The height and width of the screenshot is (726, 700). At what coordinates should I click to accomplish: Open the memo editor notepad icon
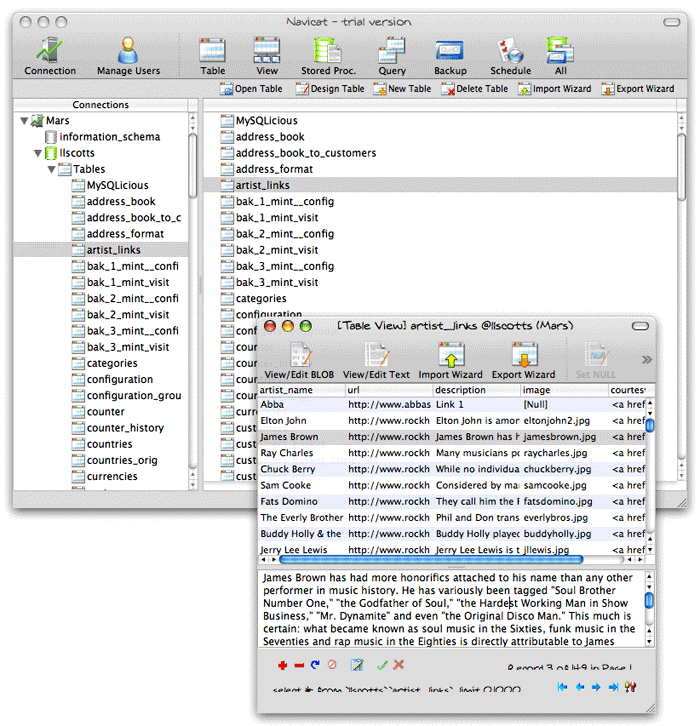pos(356,665)
